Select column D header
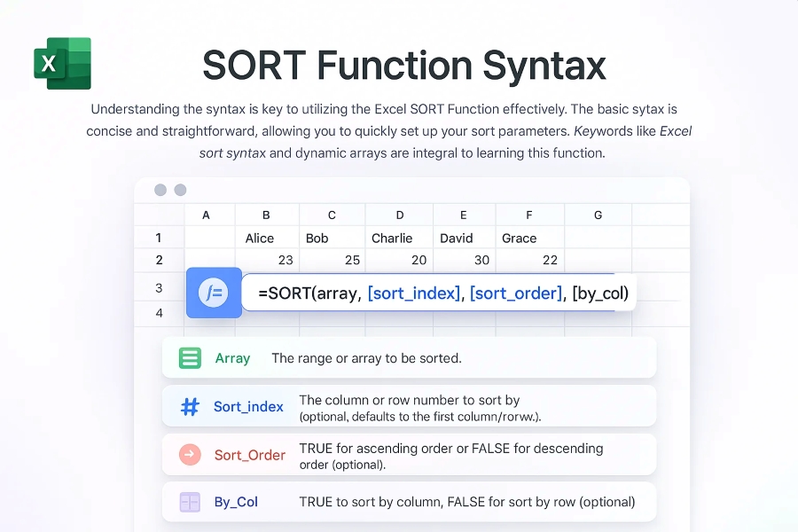 pos(399,215)
